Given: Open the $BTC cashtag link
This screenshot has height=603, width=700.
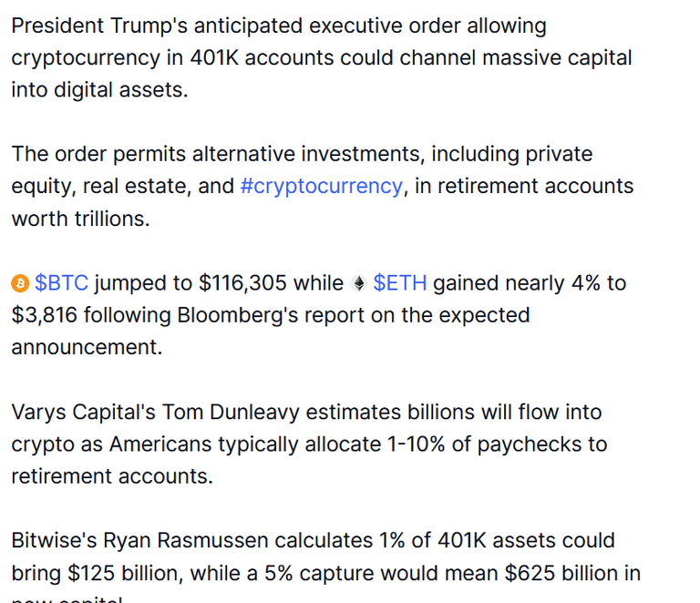Looking at the screenshot, I should pos(62,283).
